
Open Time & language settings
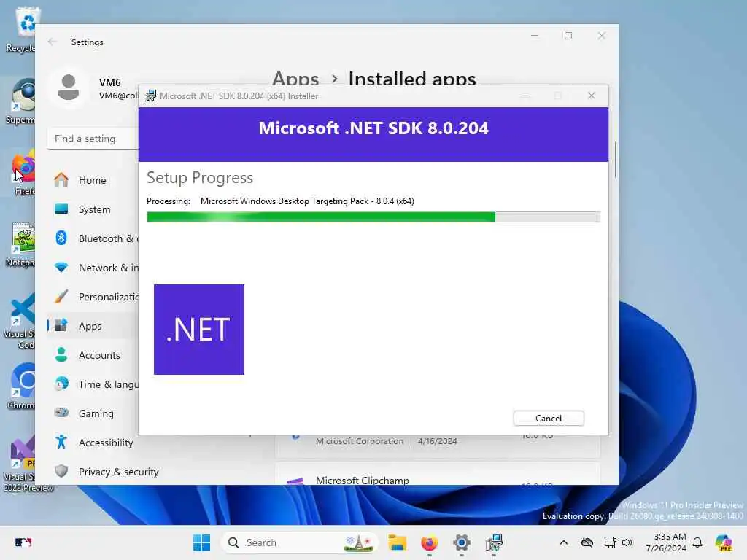coord(93,384)
